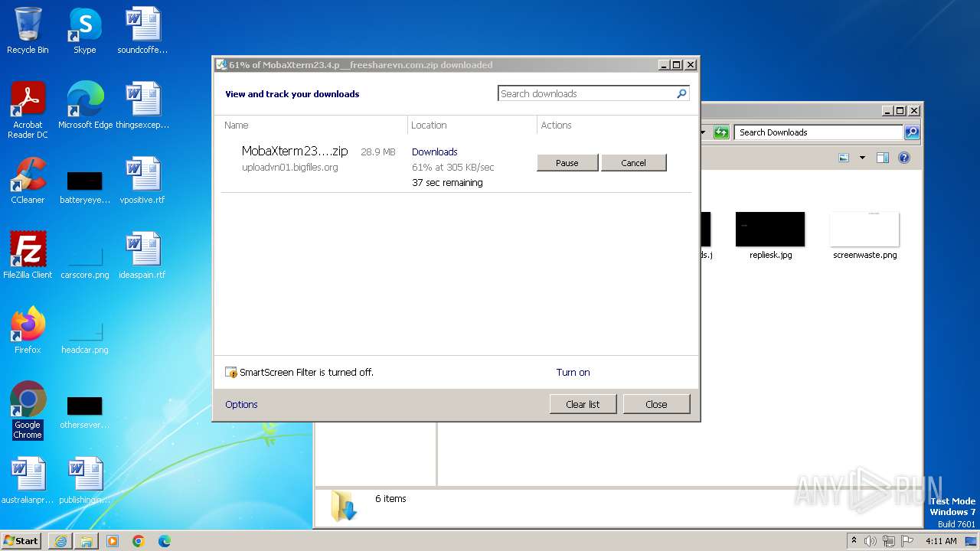This screenshot has width=980, height=551.
Task: Click the network tray icon
Action: pos(889,541)
